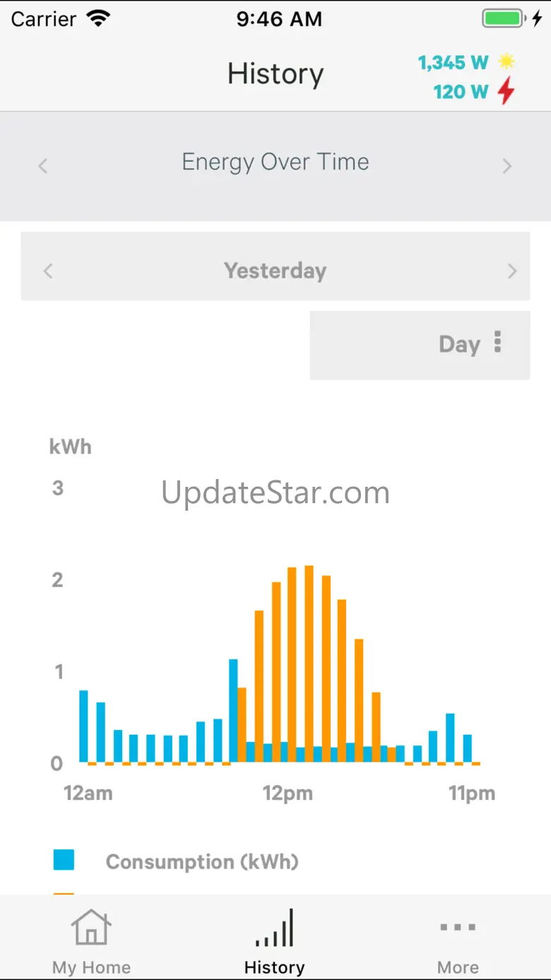Tap the Wi-Fi icon in status bar

coord(99,19)
